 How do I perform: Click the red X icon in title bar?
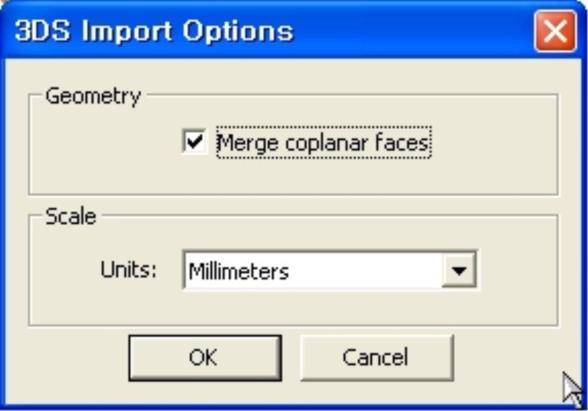(555, 31)
